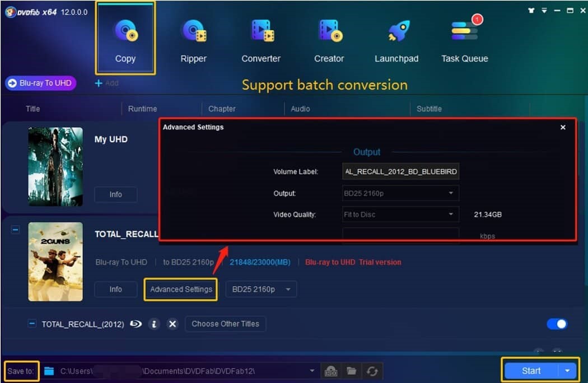Open the Creator module
Image resolution: width=588 pixels, height=383 pixels.
[x=329, y=36]
